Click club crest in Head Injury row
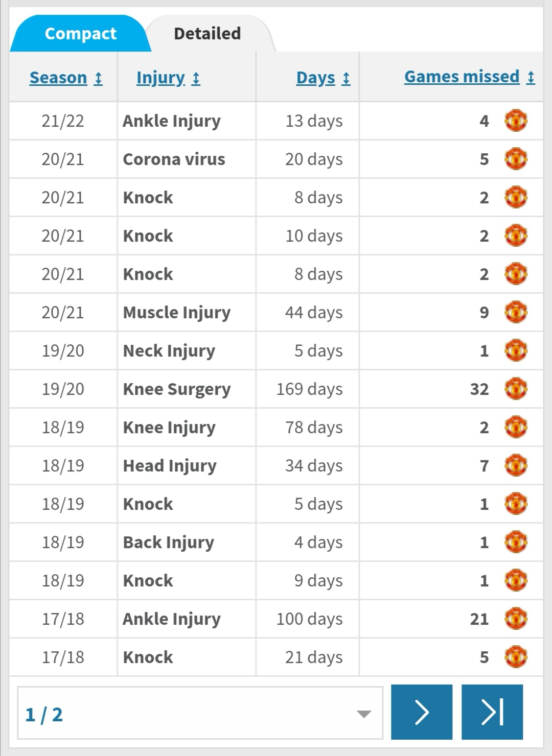The width and height of the screenshot is (552, 756). [516, 465]
